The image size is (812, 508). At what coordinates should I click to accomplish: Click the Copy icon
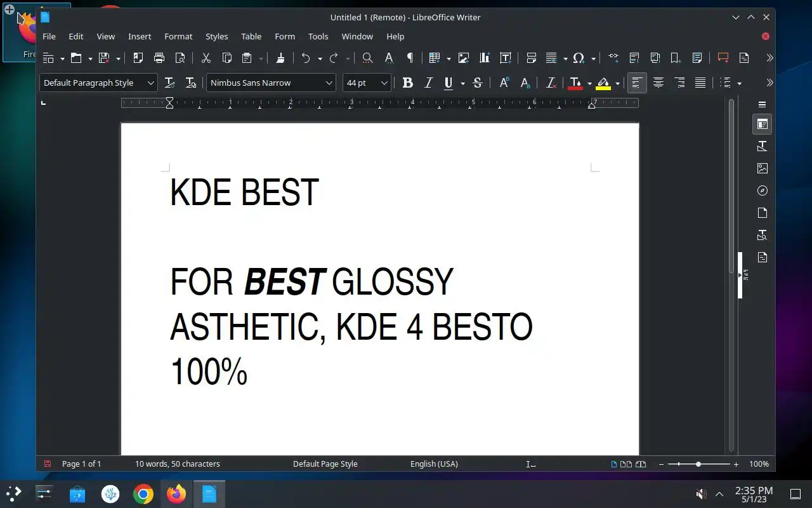pyautogui.click(x=226, y=58)
